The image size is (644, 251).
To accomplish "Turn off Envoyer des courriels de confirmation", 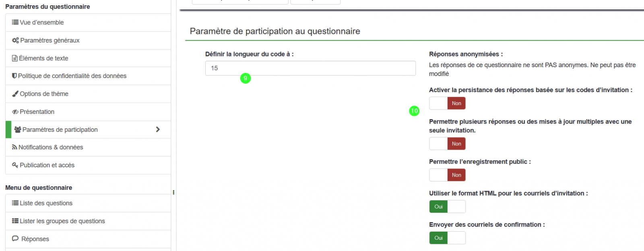I will coord(447,238).
